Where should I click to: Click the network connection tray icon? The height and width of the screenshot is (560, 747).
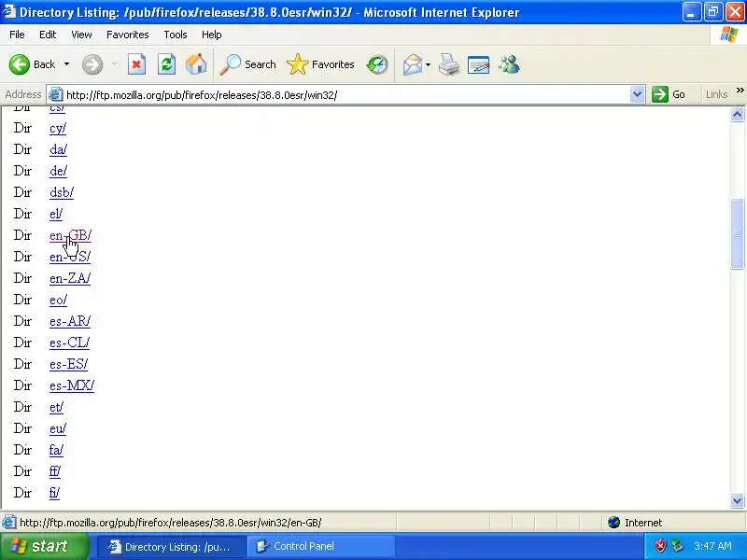[x=676, y=546]
